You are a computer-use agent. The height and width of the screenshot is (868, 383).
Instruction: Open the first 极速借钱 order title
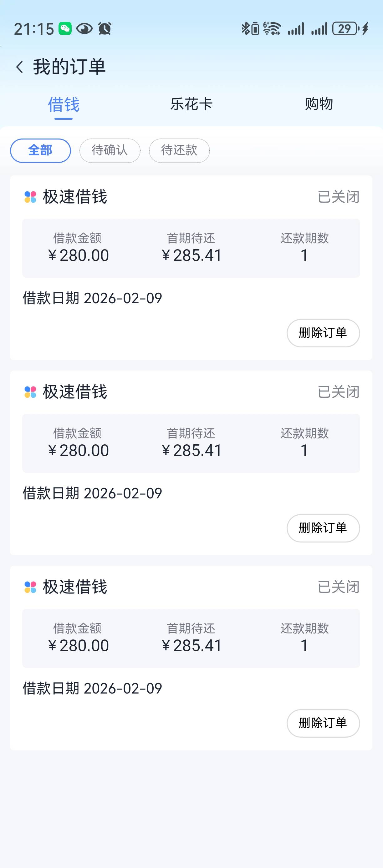[x=75, y=197]
